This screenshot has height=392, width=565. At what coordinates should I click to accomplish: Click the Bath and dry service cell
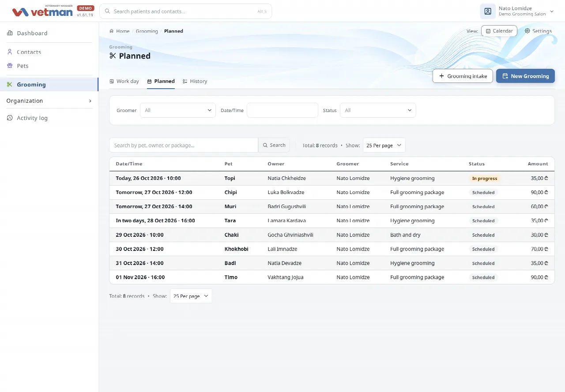[405, 235]
